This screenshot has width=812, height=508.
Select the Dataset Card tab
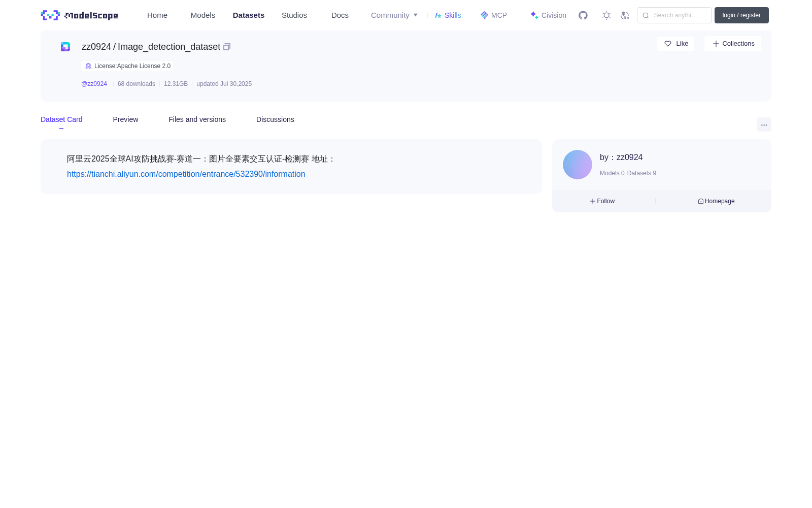click(x=61, y=119)
